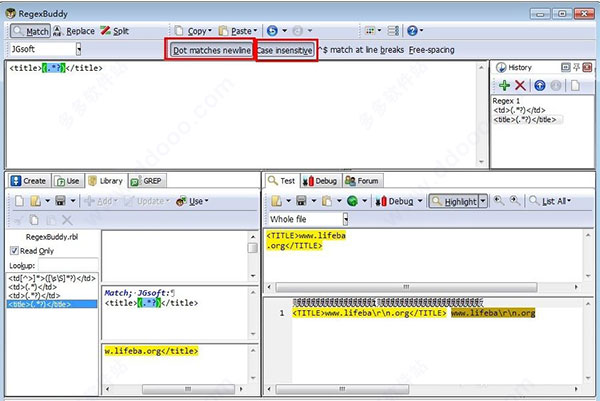600x401 pixels.
Task: Toggle the Read Only checkbox
Action: pyautogui.click(x=14, y=251)
